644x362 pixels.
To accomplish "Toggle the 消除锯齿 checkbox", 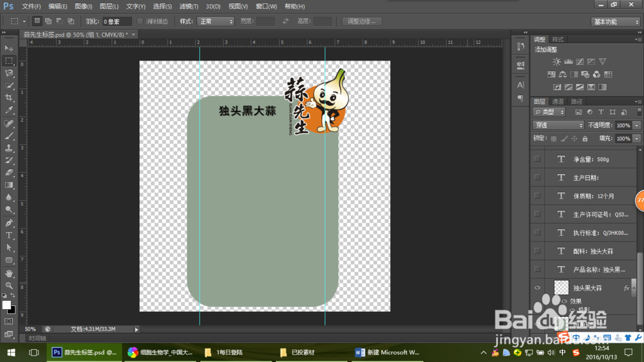I will pyautogui.click(x=140, y=21).
